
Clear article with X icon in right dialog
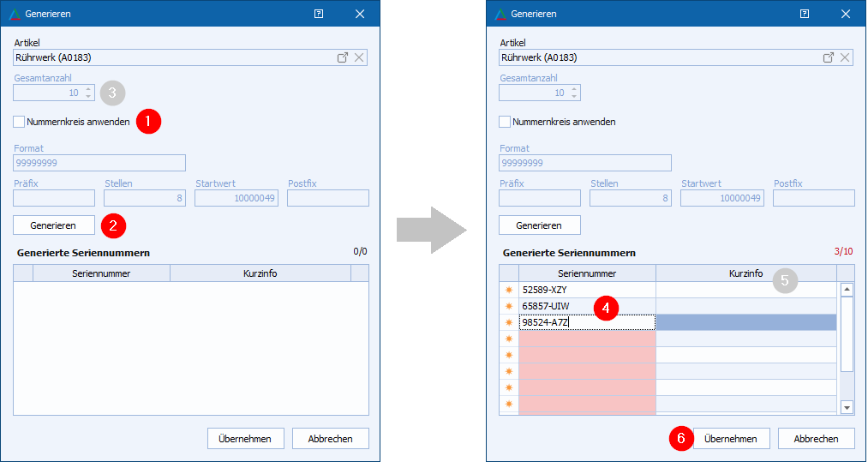(845, 57)
